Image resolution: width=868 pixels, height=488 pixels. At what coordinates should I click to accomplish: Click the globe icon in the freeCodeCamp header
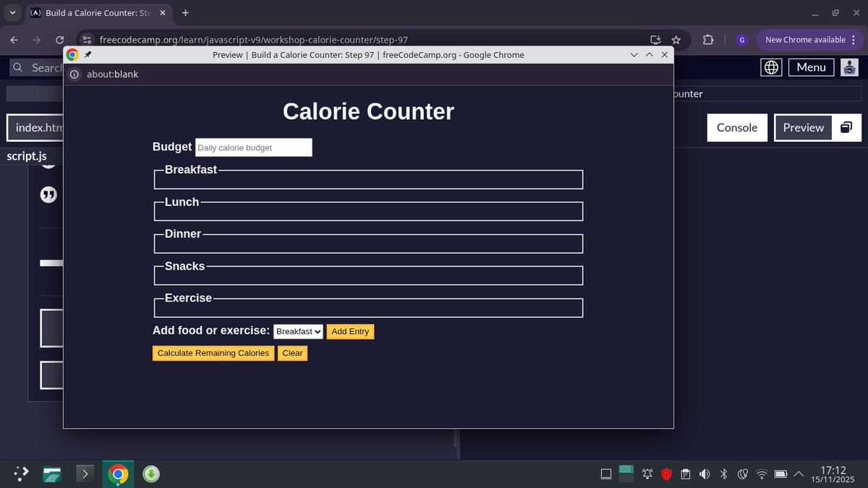point(770,67)
